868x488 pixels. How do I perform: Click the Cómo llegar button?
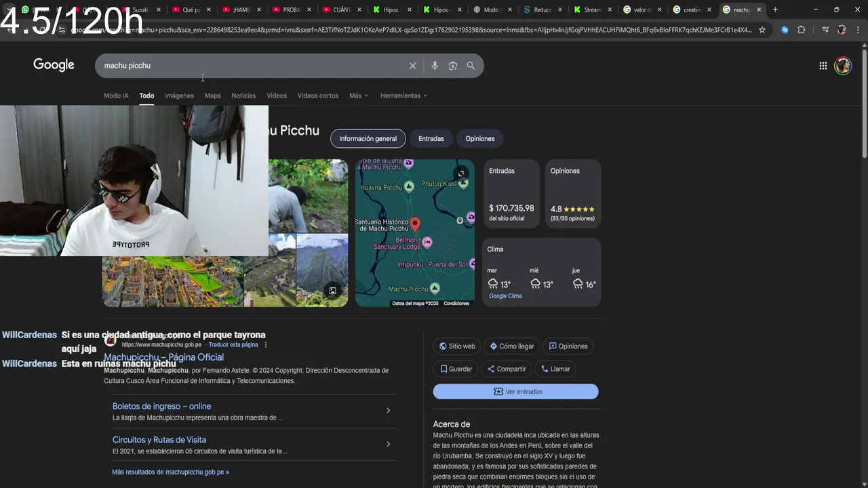512,346
